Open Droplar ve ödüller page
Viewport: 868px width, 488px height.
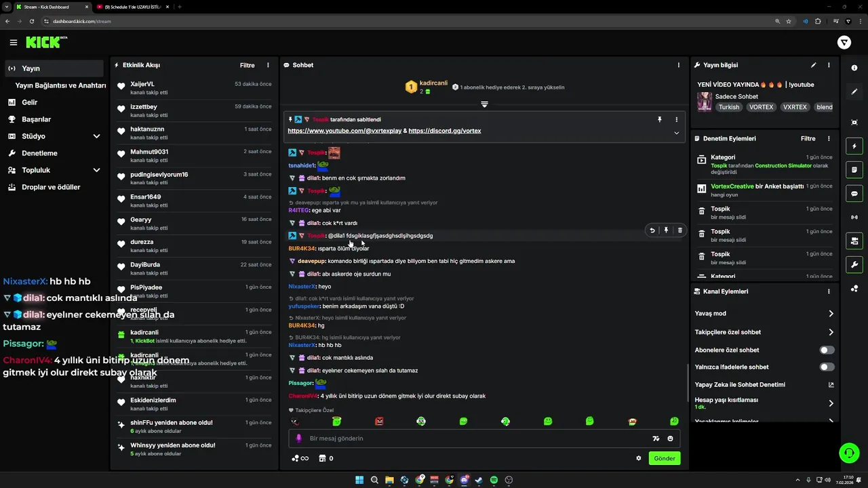[51, 187]
